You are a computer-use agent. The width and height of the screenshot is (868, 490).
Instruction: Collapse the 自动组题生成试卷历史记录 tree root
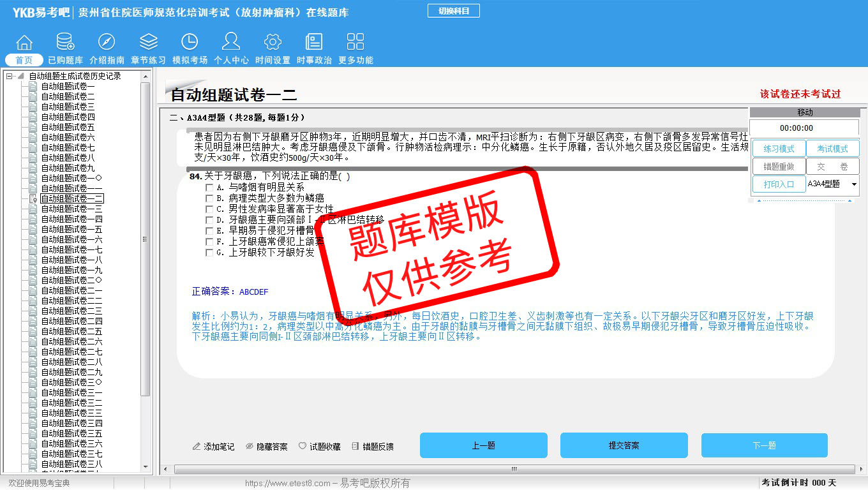point(10,76)
